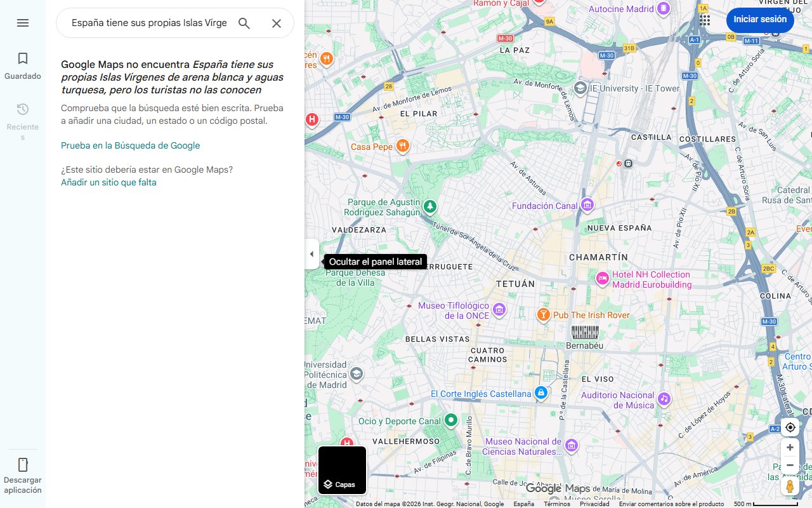Focus the search text field
The height and width of the screenshot is (508, 812).
click(x=149, y=23)
